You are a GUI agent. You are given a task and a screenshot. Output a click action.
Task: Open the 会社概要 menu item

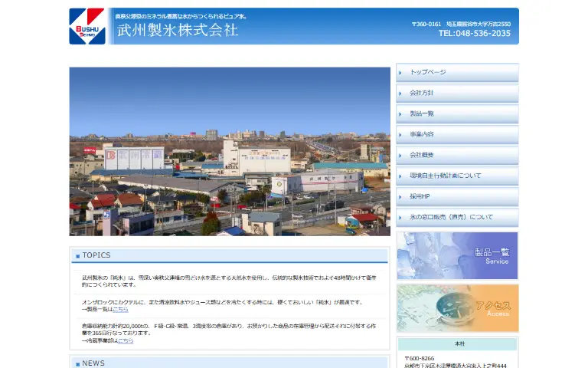(457, 155)
